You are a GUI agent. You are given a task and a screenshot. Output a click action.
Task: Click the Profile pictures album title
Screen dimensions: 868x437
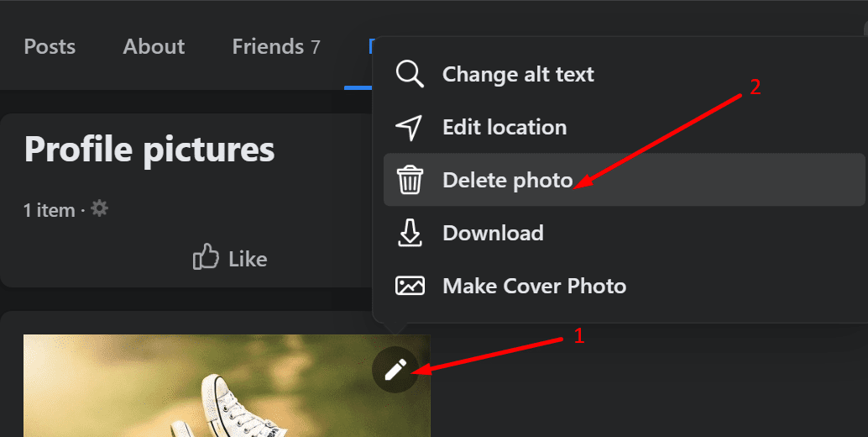tap(149, 150)
